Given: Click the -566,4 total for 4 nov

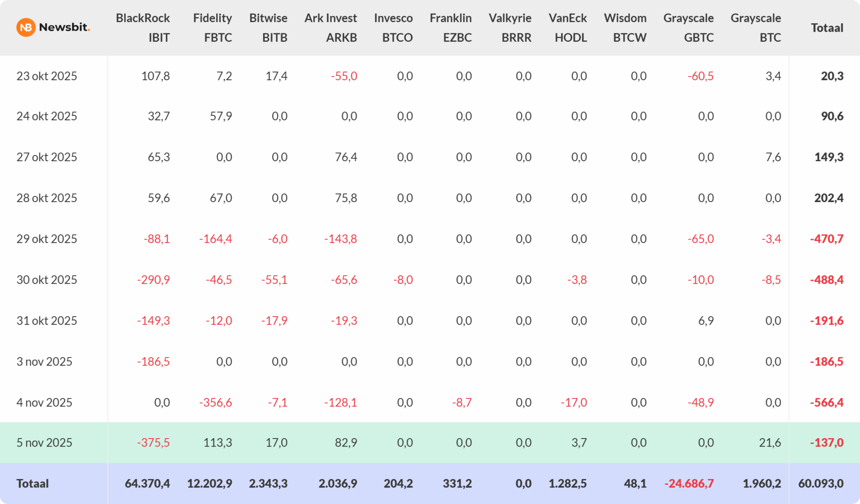Looking at the screenshot, I should point(827,402).
